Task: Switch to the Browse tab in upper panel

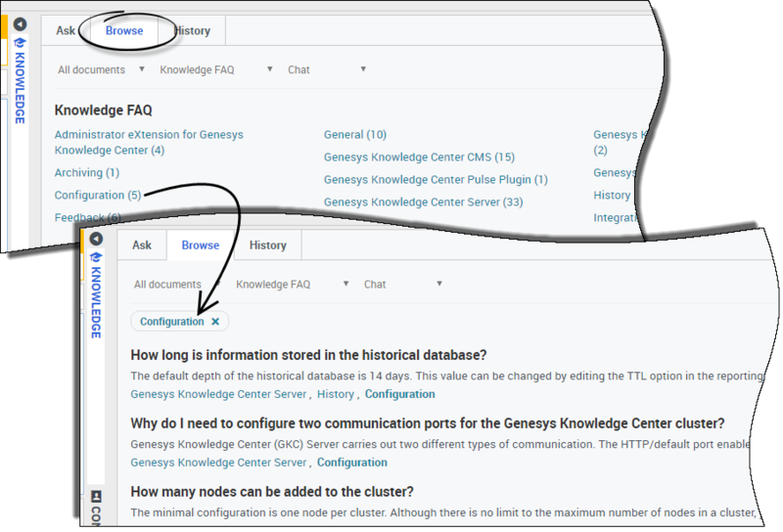Action: pyautogui.click(x=124, y=31)
